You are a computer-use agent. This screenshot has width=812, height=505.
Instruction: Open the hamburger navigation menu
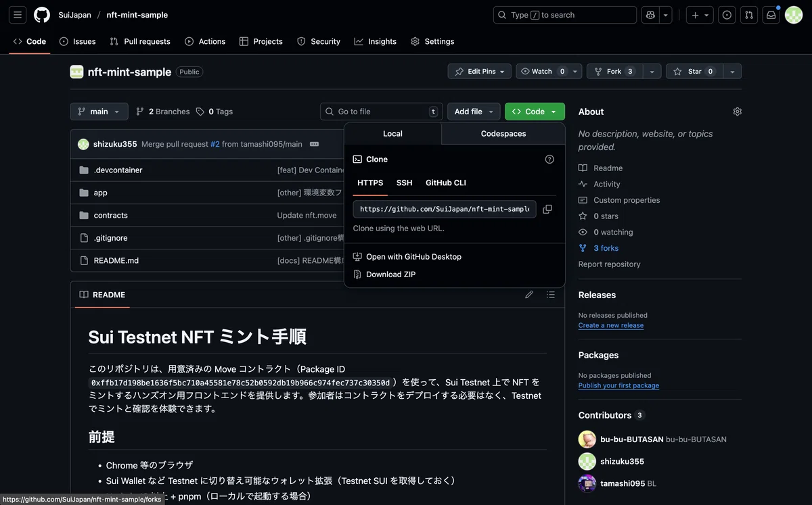point(18,15)
